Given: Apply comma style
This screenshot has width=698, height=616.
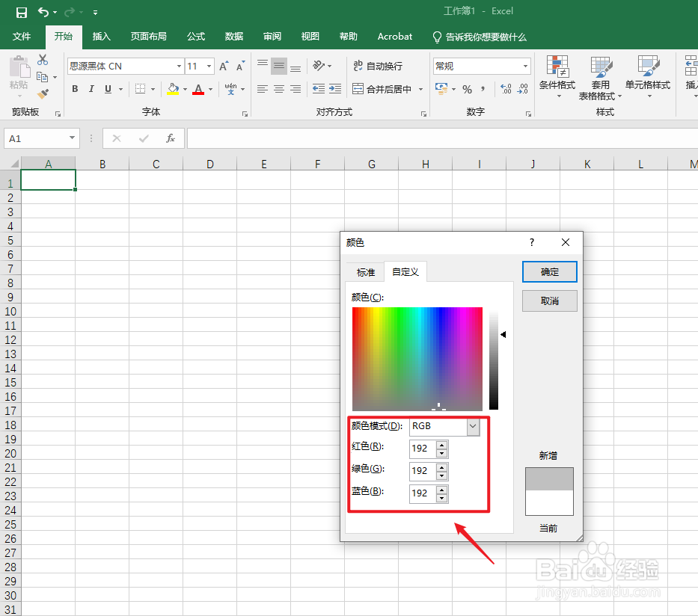Looking at the screenshot, I should [483, 89].
